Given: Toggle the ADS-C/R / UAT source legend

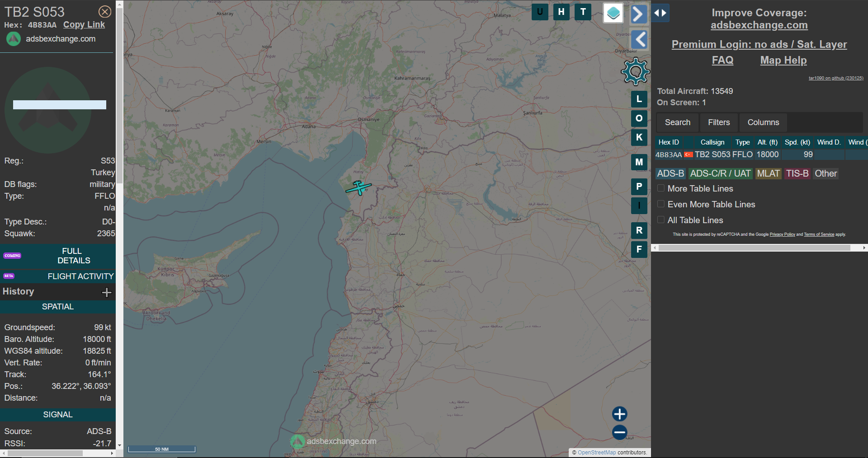Looking at the screenshot, I should [x=720, y=173].
